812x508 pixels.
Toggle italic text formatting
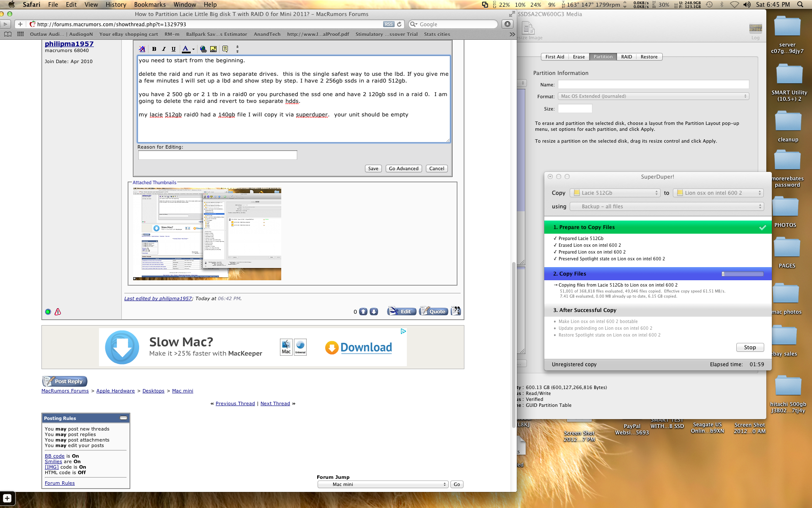click(164, 49)
